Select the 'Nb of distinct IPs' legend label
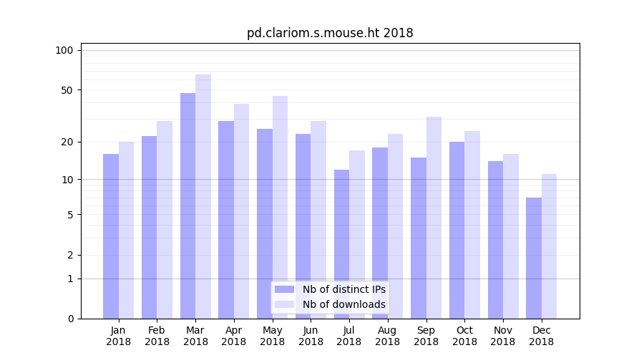This screenshot has width=644, height=358. [343, 289]
